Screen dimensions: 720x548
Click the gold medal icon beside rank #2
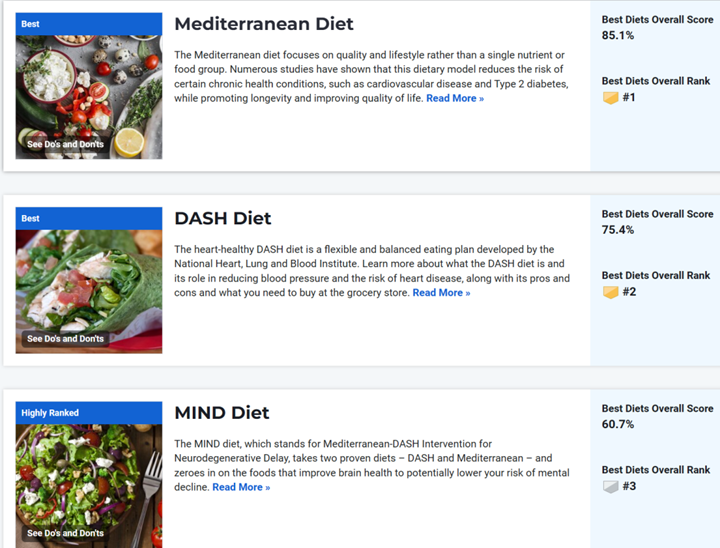point(610,292)
